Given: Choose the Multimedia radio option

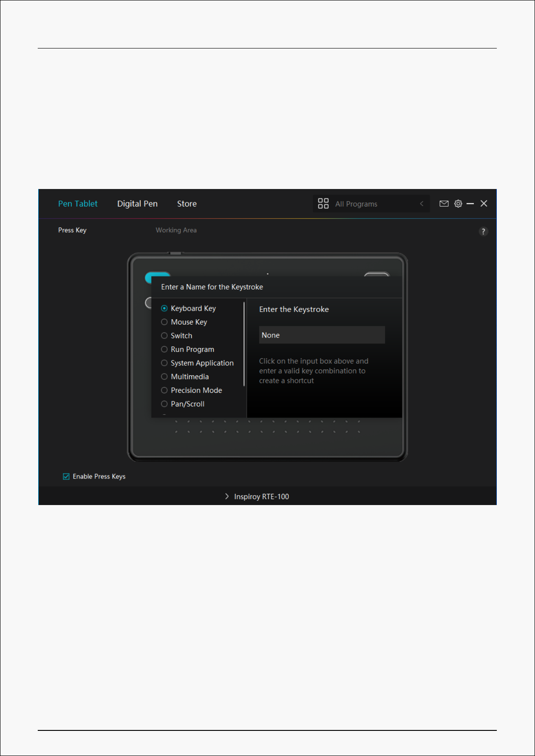Looking at the screenshot, I should (x=164, y=377).
